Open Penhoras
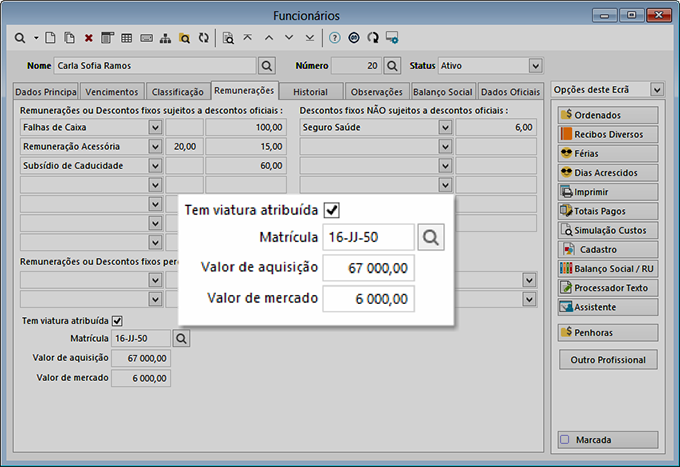The height and width of the screenshot is (467, 680). [x=608, y=333]
